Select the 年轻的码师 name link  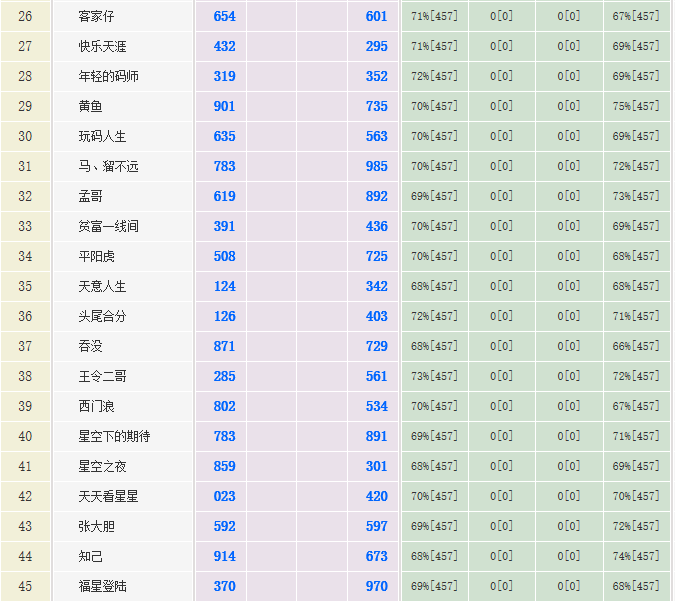coord(108,77)
